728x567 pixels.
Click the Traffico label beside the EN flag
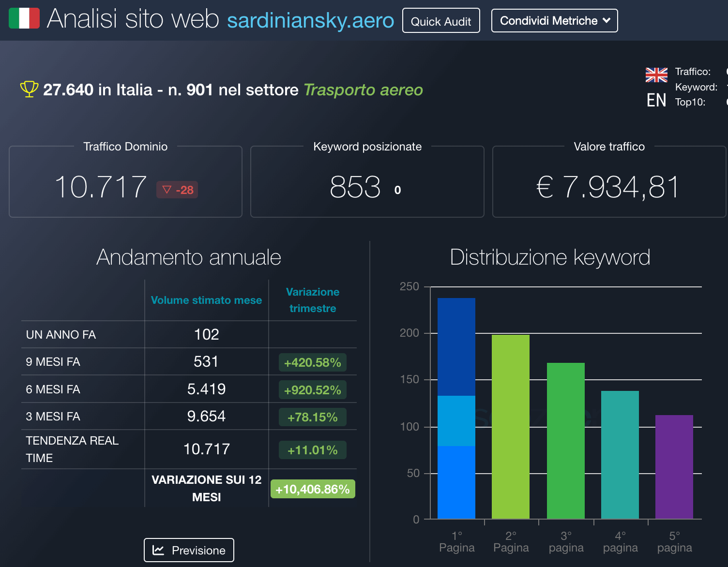tap(693, 72)
